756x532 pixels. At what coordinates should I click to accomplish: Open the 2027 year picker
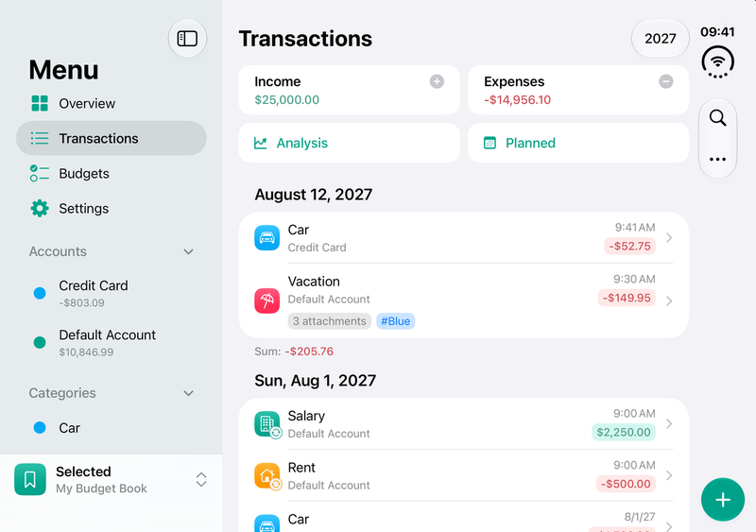coord(660,38)
